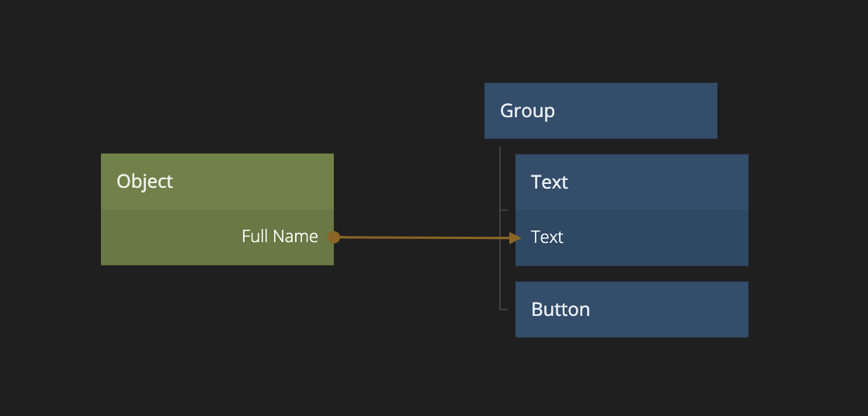Click the Text input port label

[547, 237]
